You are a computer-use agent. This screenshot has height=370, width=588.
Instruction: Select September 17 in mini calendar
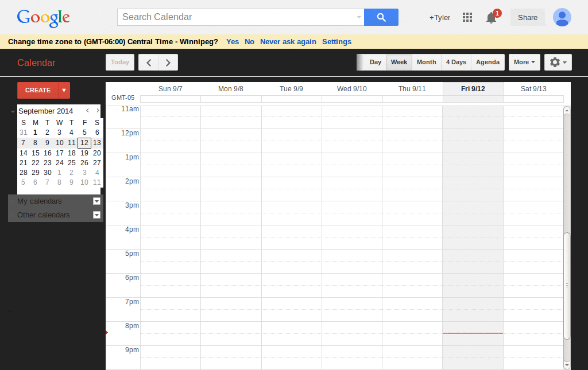[x=60, y=153]
